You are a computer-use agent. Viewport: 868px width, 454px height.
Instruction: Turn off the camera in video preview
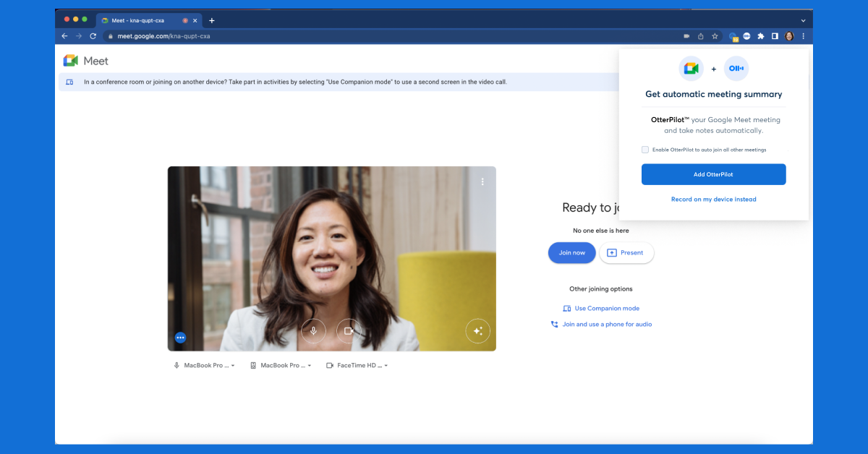tap(348, 331)
